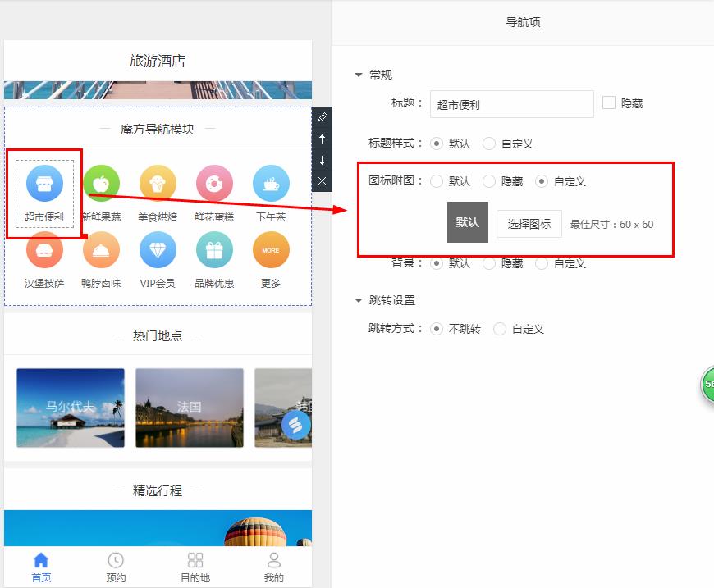Click the 热门地点 heading
The width and height of the screenshot is (714, 588).
(158, 336)
